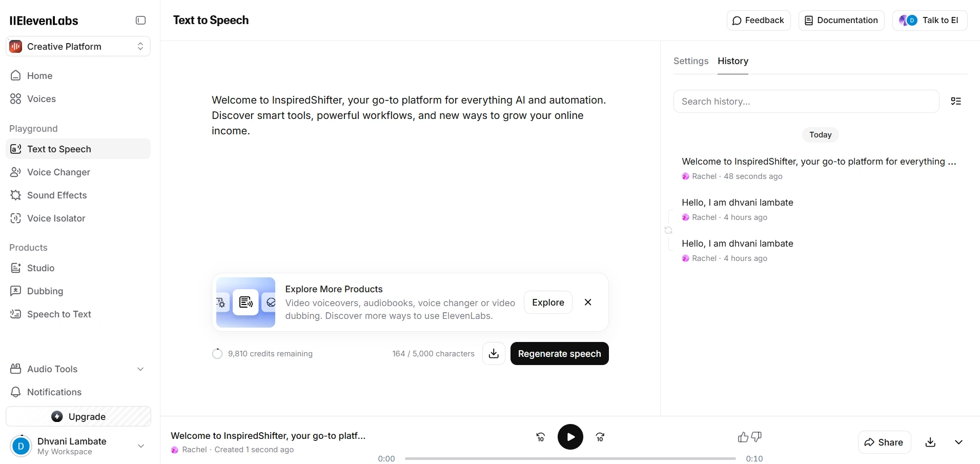Click the Share button

[x=884, y=442]
